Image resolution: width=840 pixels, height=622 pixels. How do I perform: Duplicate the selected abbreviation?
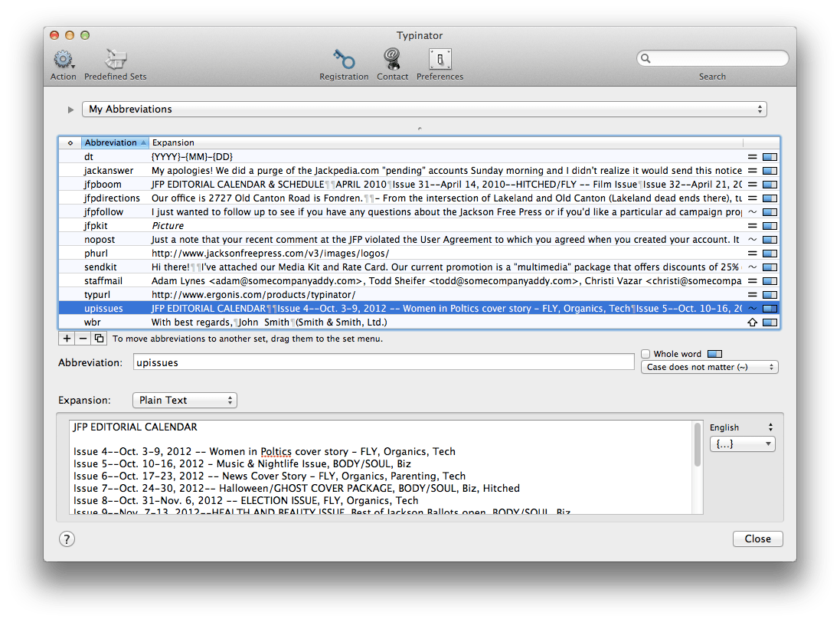[99, 338]
